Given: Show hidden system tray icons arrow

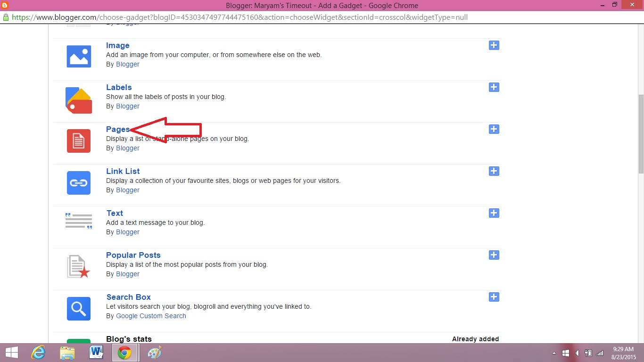Looking at the screenshot, I should click(554, 353).
